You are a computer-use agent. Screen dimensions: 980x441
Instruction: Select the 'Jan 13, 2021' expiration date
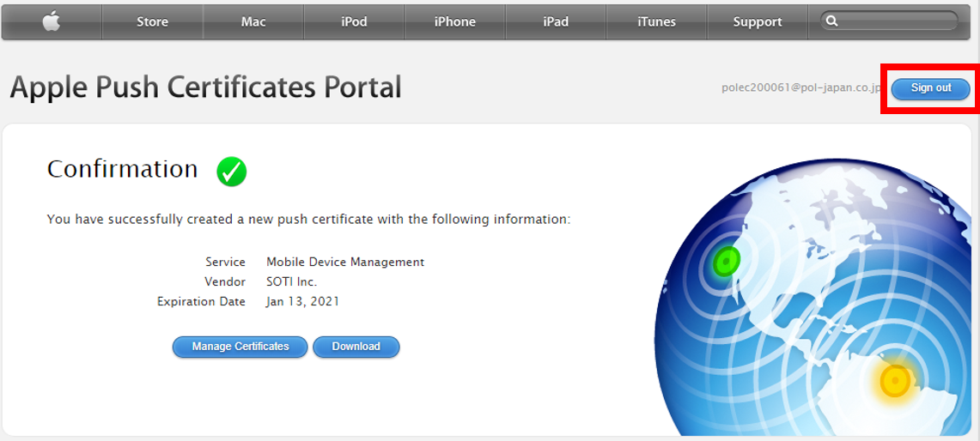302,302
